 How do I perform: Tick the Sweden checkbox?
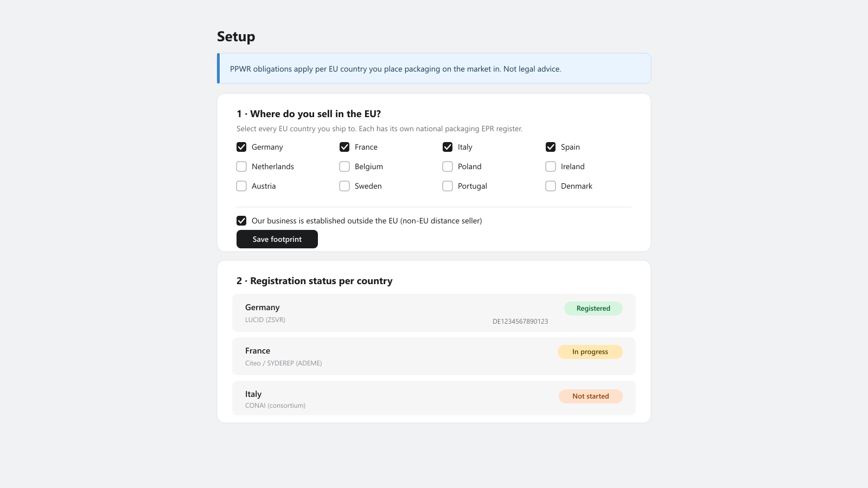(344, 186)
